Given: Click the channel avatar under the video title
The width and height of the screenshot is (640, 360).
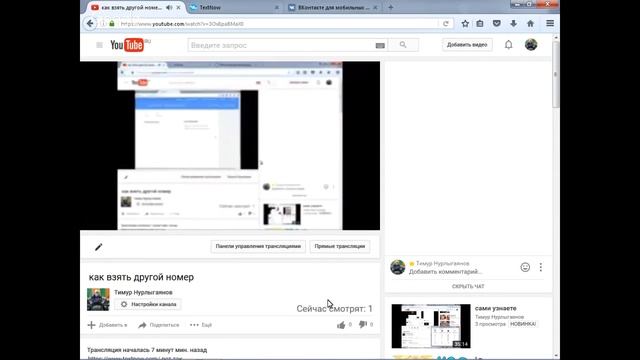Looking at the screenshot, I should pyautogui.click(x=98, y=300).
